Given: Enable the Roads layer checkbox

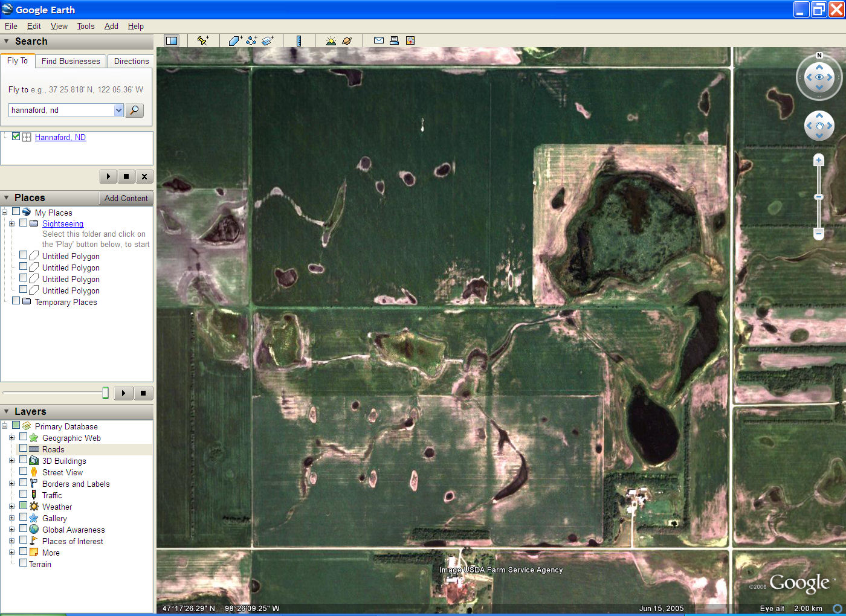Looking at the screenshot, I should tap(24, 449).
